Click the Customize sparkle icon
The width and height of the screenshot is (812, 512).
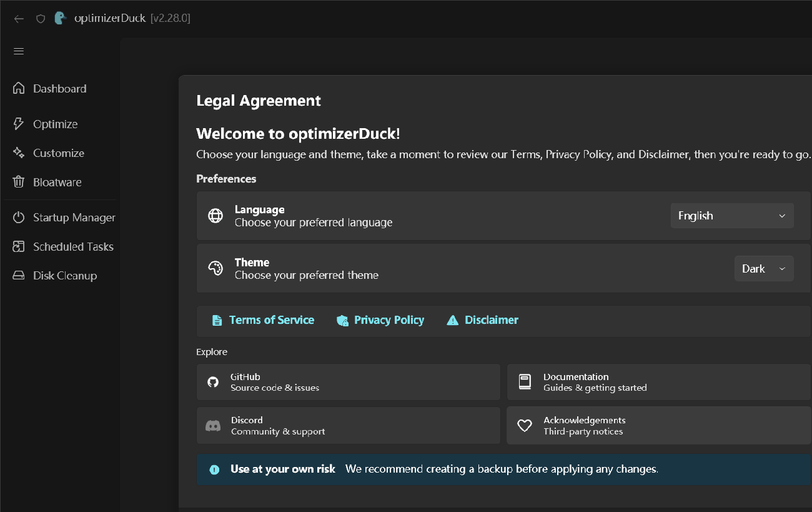(x=19, y=153)
